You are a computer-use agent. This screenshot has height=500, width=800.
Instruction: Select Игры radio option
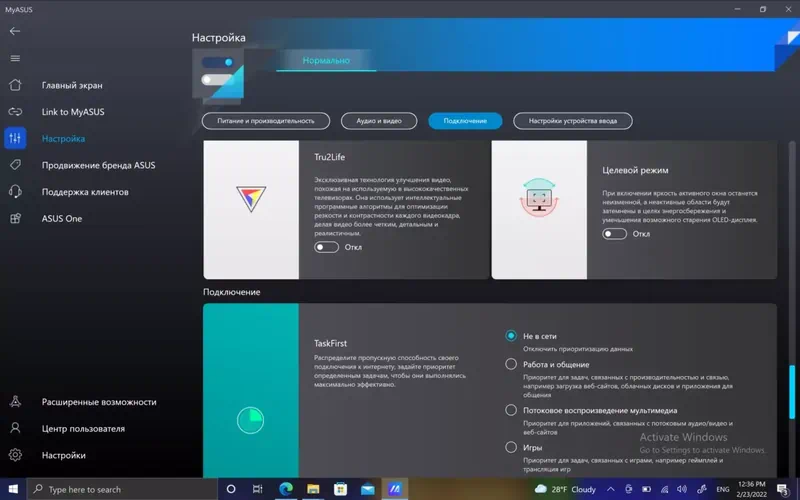tap(511, 447)
